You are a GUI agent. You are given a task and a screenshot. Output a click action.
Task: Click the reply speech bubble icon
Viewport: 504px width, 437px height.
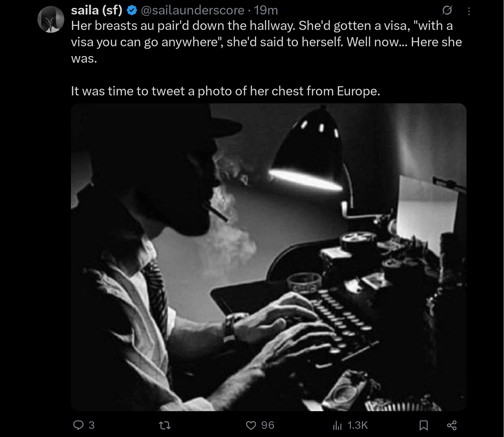(x=78, y=425)
